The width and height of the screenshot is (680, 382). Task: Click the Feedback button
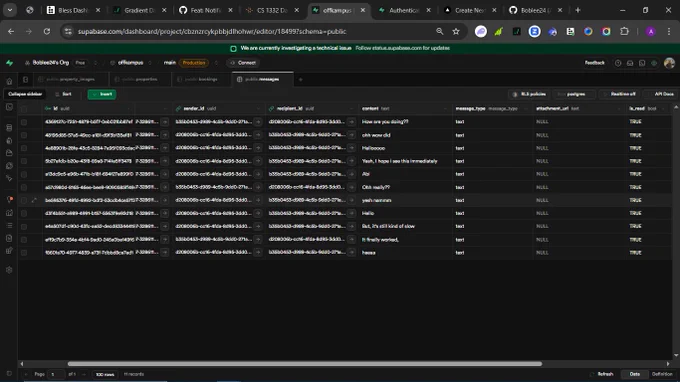coord(595,63)
